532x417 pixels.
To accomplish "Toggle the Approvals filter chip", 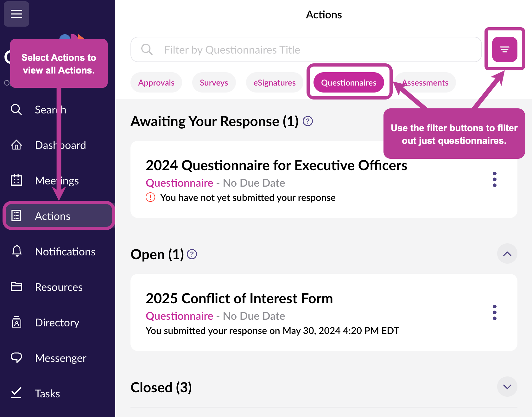I will [x=156, y=83].
